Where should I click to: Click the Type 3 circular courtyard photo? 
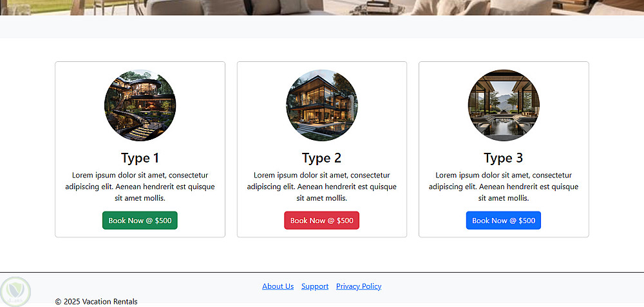[504, 105]
